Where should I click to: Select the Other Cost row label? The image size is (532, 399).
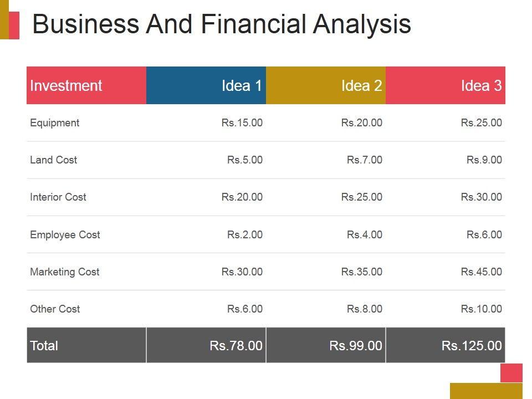pyautogui.click(x=55, y=309)
